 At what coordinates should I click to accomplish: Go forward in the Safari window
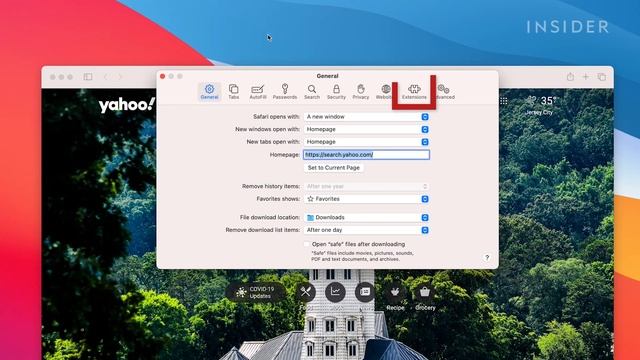[120, 77]
